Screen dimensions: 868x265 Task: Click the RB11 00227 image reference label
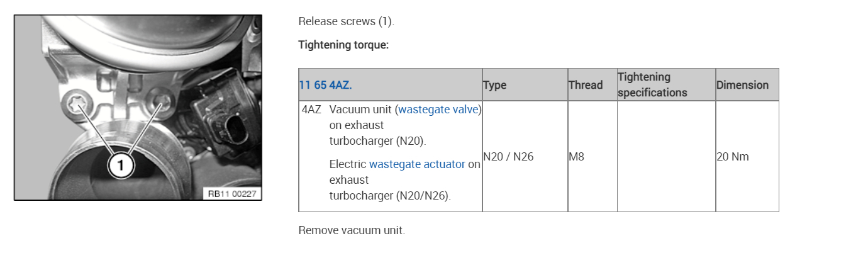click(x=233, y=194)
